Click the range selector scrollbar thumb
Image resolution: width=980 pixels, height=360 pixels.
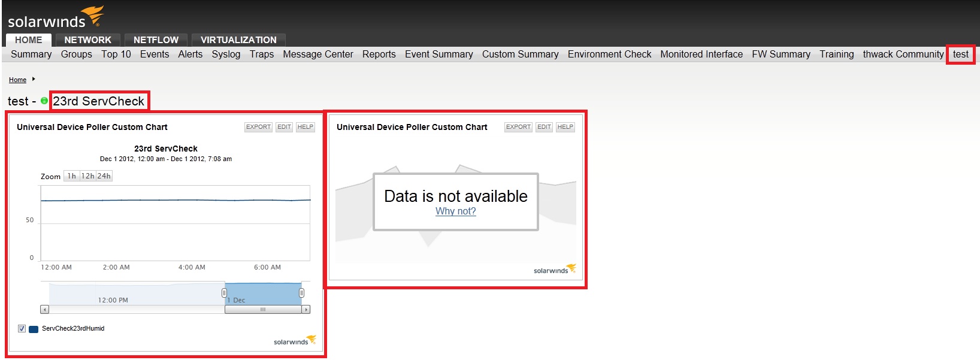click(263, 310)
